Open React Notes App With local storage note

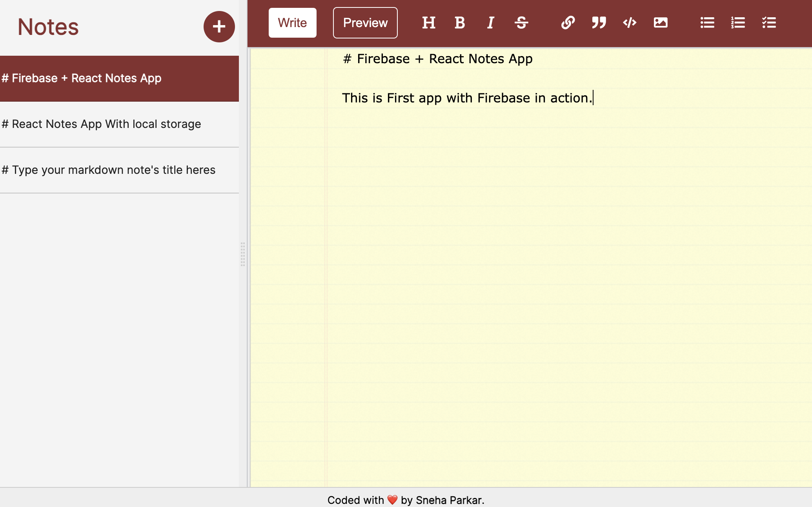tap(119, 124)
